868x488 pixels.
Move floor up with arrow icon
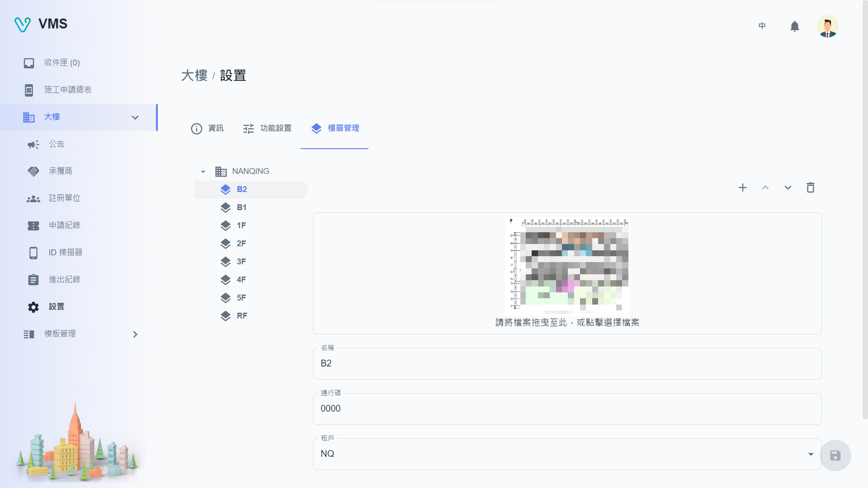coord(765,188)
